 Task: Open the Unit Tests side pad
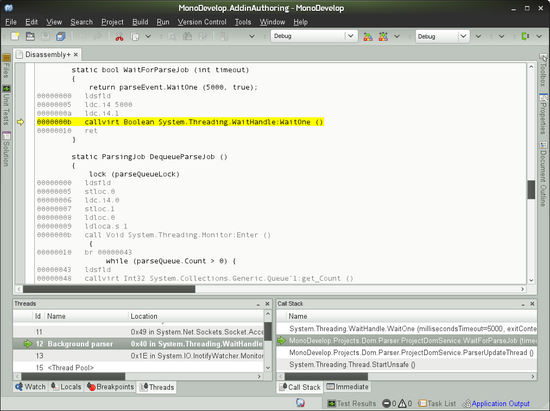pyautogui.click(x=6, y=105)
